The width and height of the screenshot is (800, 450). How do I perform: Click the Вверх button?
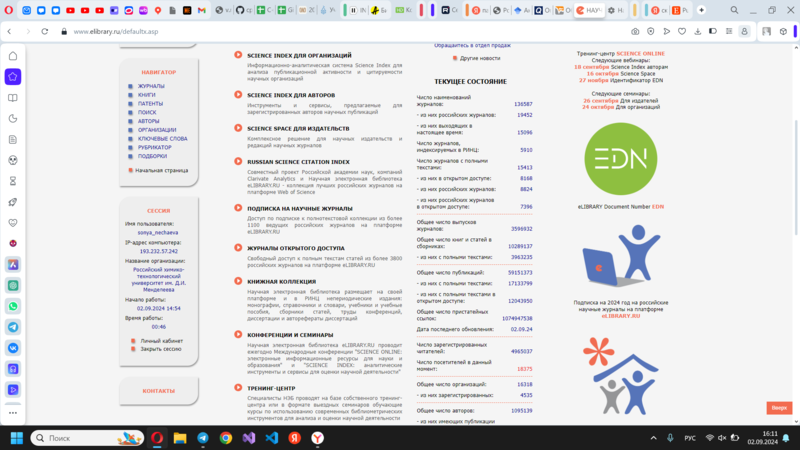(x=779, y=408)
